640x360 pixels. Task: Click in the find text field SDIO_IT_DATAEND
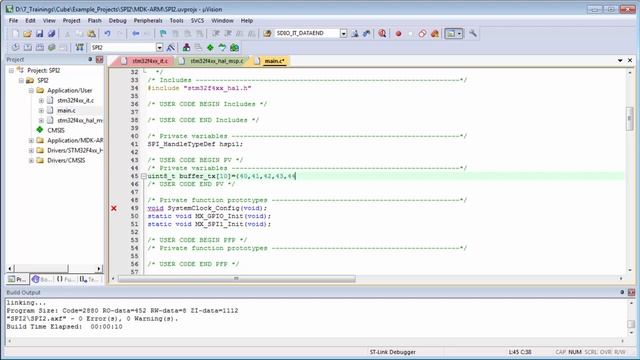307,33
